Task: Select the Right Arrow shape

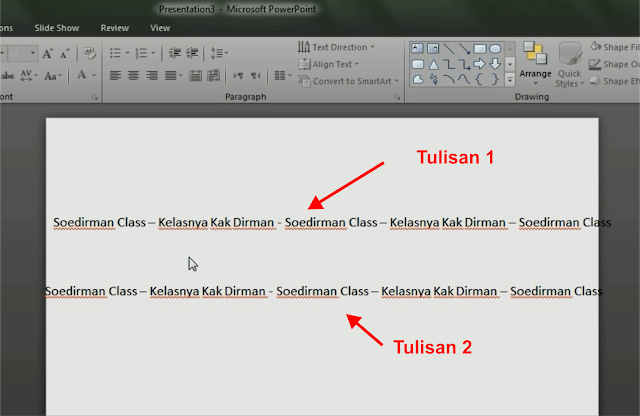Action: coord(480,64)
